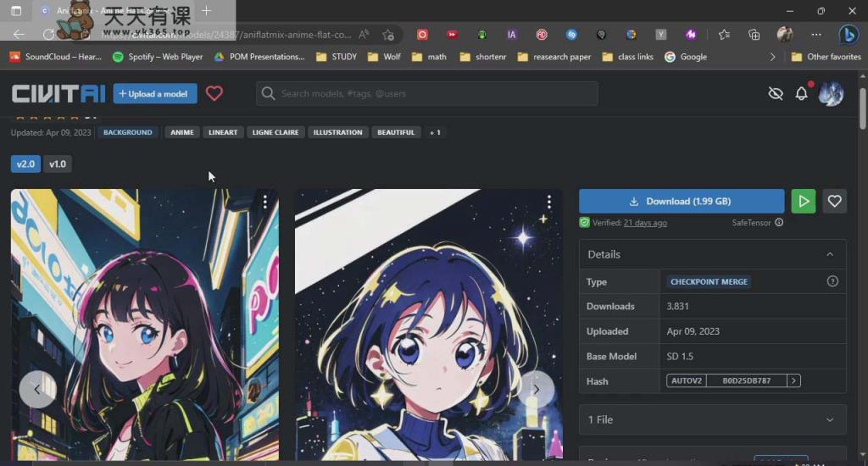Image resolution: width=868 pixels, height=466 pixels.
Task: Click the hash next arrow button
Action: pyautogui.click(x=793, y=380)
